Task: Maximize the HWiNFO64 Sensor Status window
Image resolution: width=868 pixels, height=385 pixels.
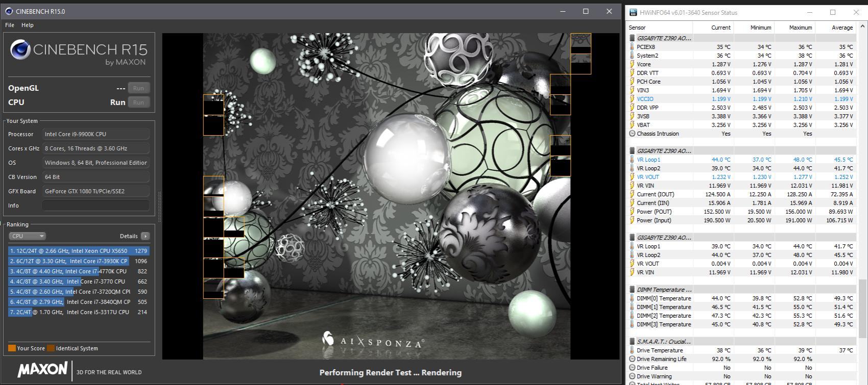Action: 833,12
